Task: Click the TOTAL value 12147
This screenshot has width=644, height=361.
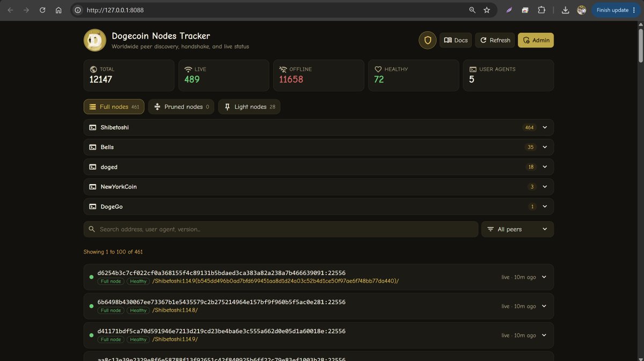Action: (101, 80)
